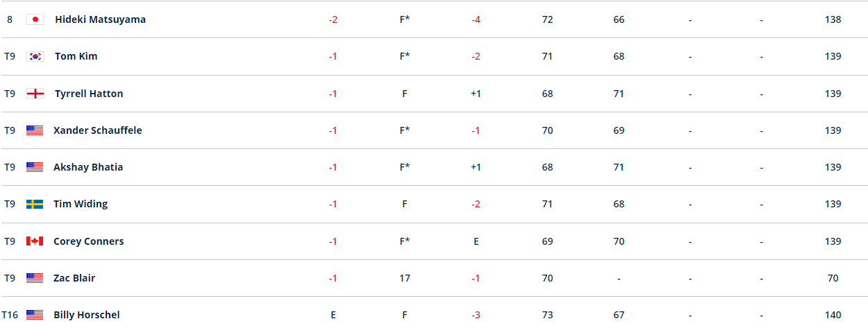The image size is (868, 328).
Task: Click USA flag beside Akshay Bhatia
Action: click(x=35, y=167)
